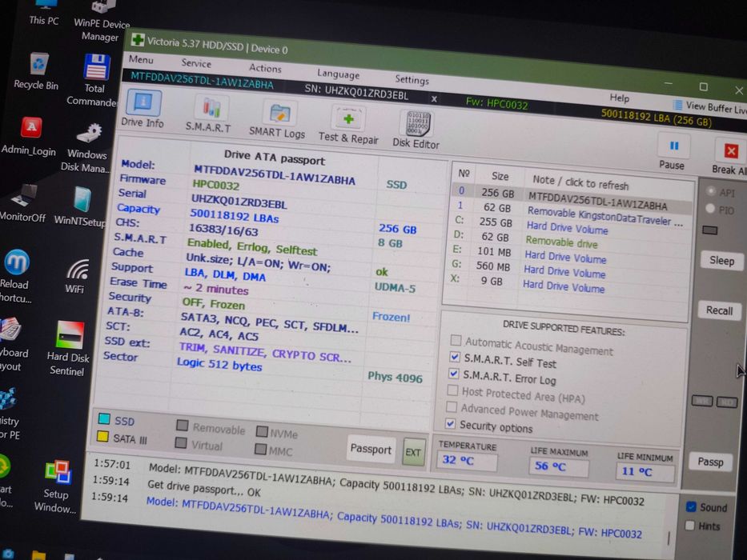Viewport: 747px width, 560px height.
Task: Click the Break All red X icon
Action: pyautogui.click(x=730, y=151)
